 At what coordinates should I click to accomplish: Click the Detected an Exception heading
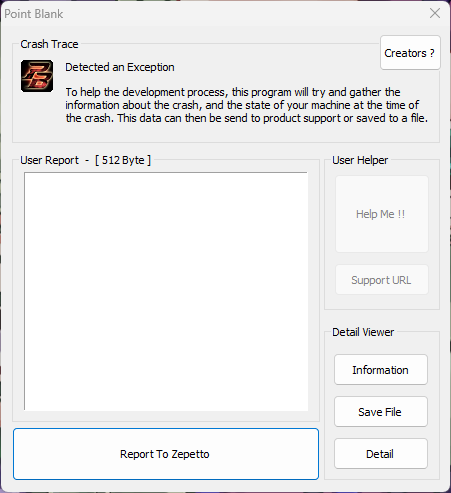[120, 67]
